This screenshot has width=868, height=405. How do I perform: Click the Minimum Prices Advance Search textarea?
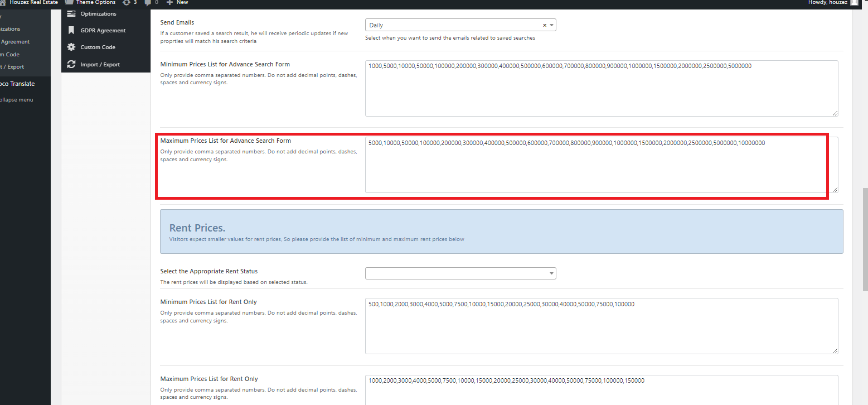coord(602,88)
